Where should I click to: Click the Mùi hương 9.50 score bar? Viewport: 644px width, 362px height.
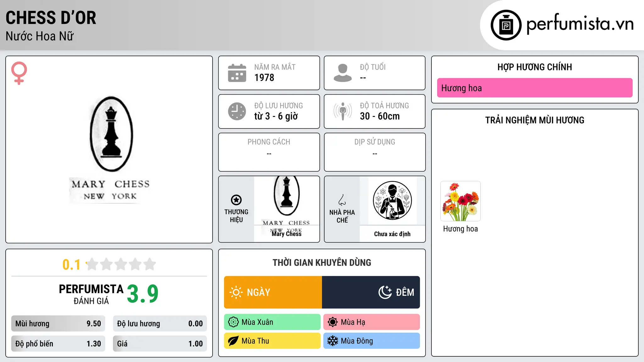58,324
